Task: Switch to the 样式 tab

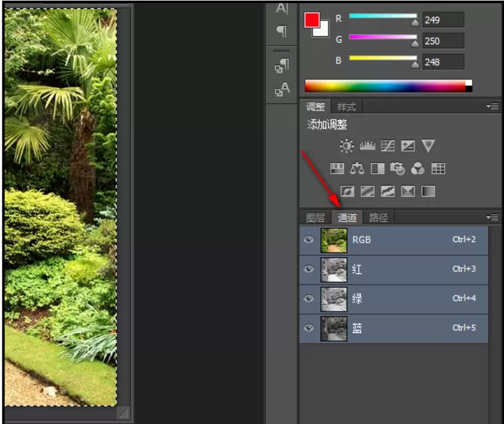Action: (x=346, y=106)
